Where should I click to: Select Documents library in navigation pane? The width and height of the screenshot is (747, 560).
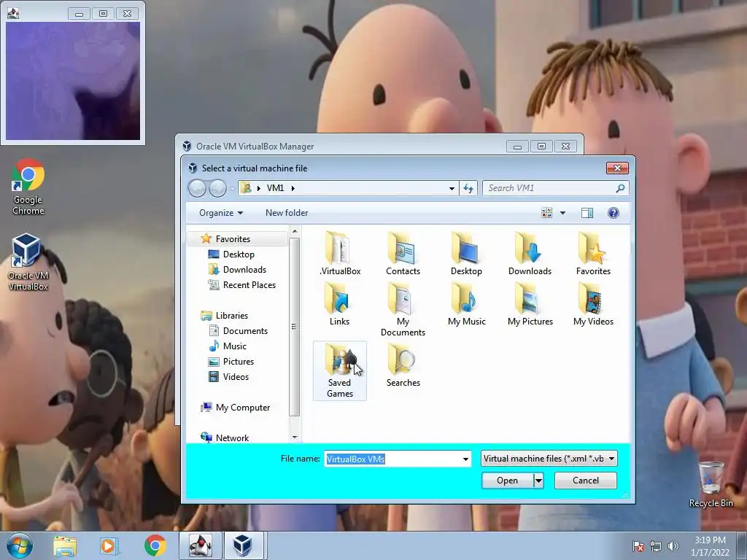245,330
